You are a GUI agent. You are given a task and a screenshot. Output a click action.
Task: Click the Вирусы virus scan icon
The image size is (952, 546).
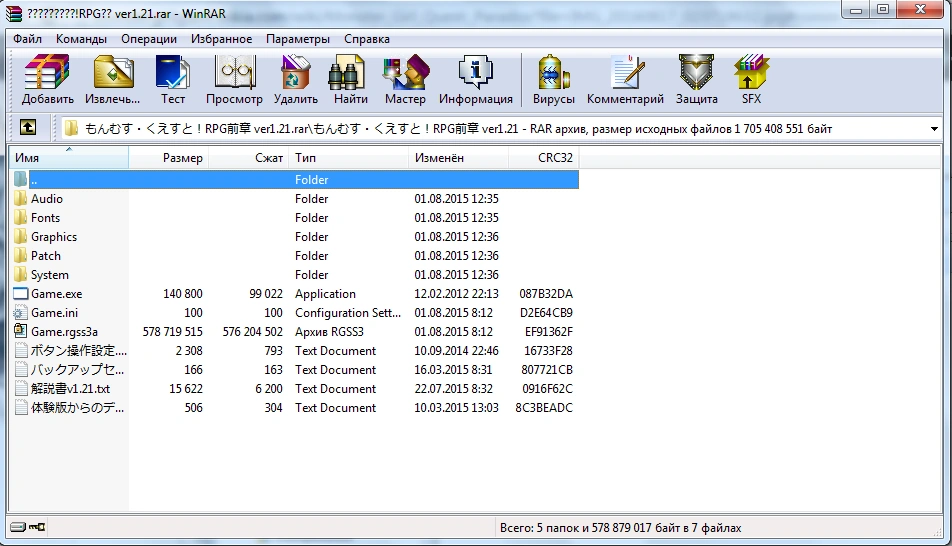click(553, 79)
